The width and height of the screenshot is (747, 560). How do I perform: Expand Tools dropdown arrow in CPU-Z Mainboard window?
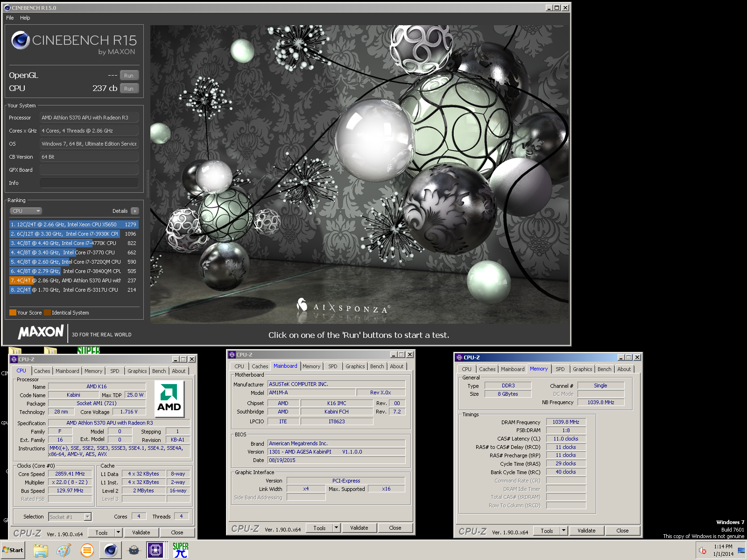[x=337, y=528]
